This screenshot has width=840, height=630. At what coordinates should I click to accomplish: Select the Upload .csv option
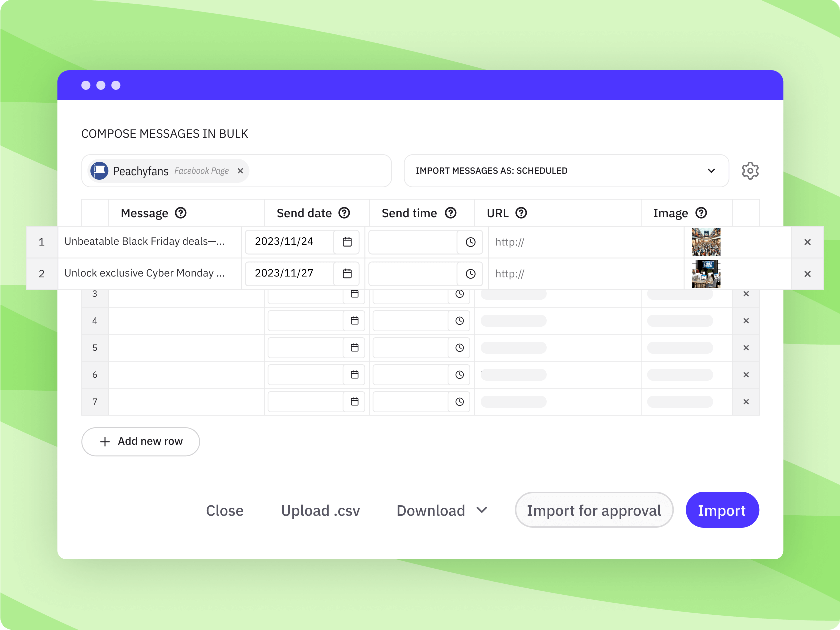320,510
